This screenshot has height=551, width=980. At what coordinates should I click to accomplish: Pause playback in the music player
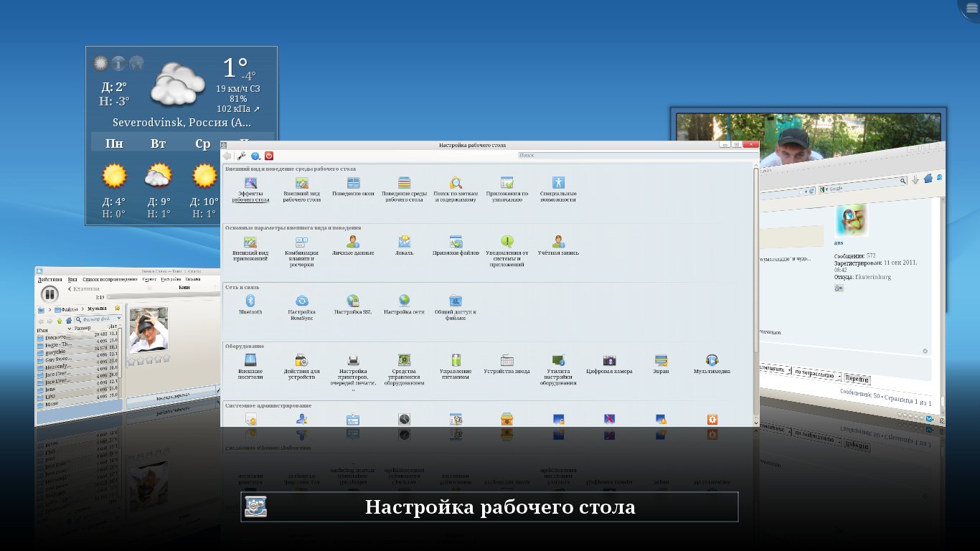pyautogui.click(x=49, y=293)
